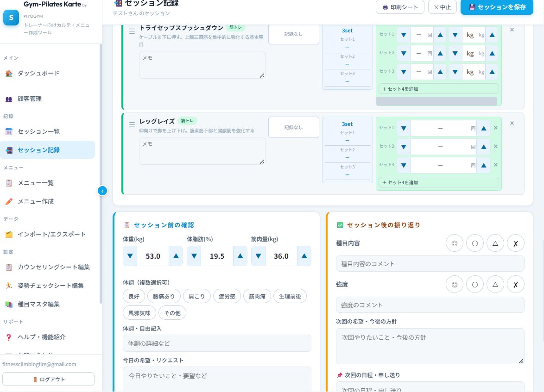Decrease weight for トライセップス セット3
The height and width of the screenshot is (392, 544).
pyautogui.click(x=455, y=72)
